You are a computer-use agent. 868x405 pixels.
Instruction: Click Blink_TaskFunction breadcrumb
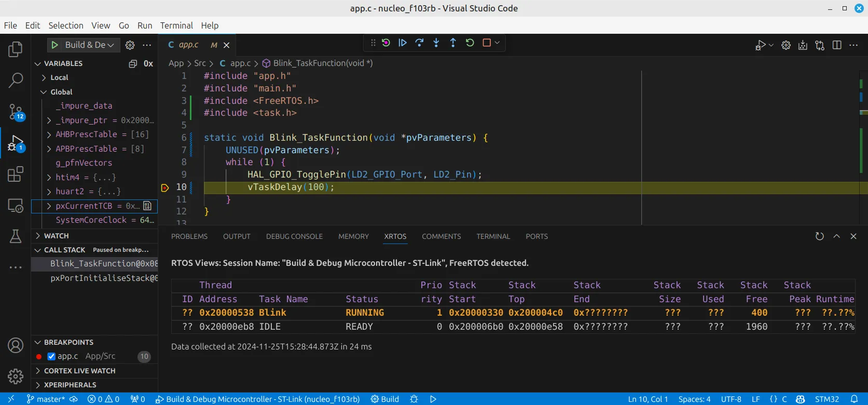point(318,63)
